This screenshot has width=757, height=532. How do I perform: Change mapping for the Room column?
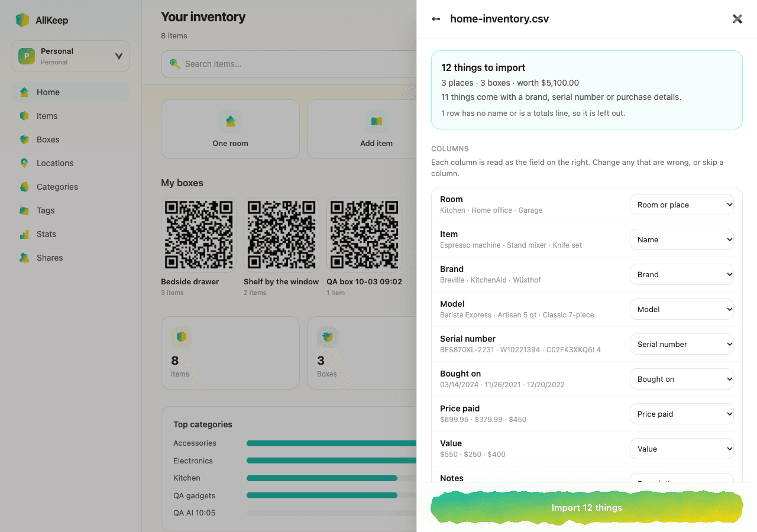click(682, 205)
